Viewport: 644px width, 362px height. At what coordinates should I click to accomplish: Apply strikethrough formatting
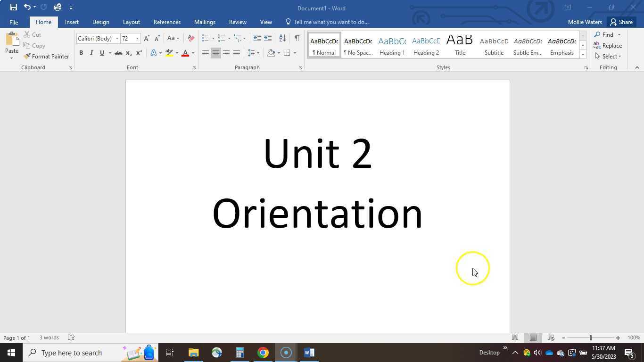[x=118, y=53]
